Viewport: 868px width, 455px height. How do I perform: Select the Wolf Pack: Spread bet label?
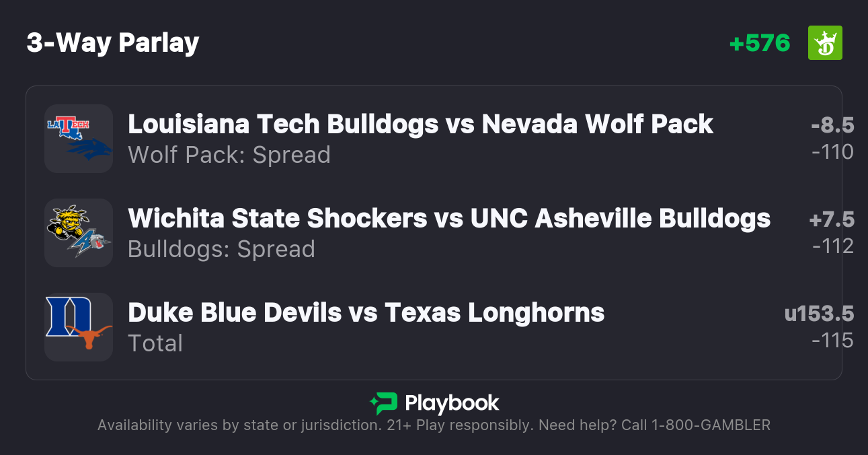[229, 155]
